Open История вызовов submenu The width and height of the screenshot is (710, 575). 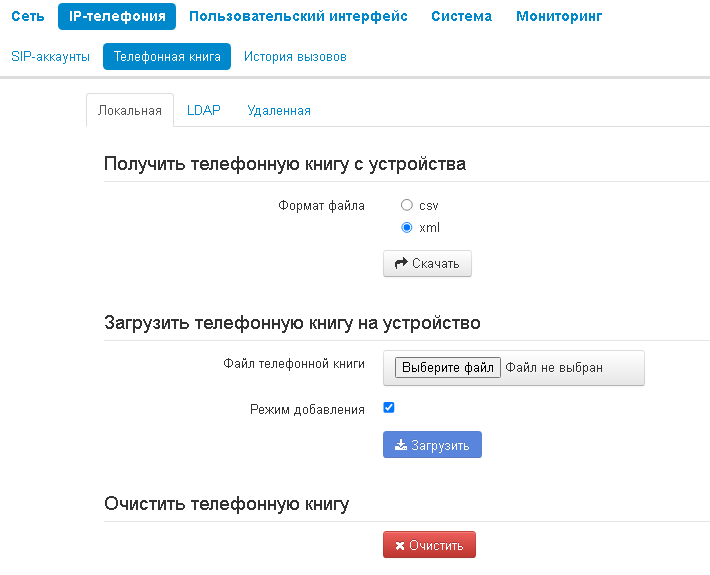pos(295,57)
